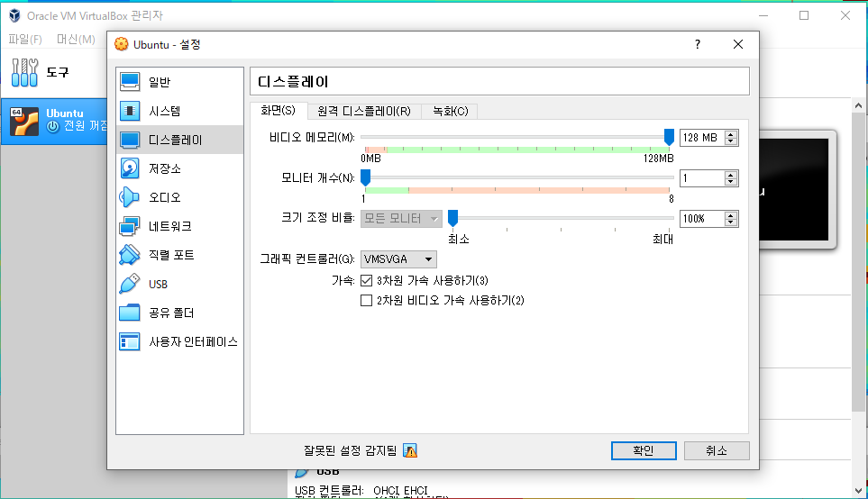Select 시스템 text in settings list
868x499 pixels.
[x=164, y=111]
